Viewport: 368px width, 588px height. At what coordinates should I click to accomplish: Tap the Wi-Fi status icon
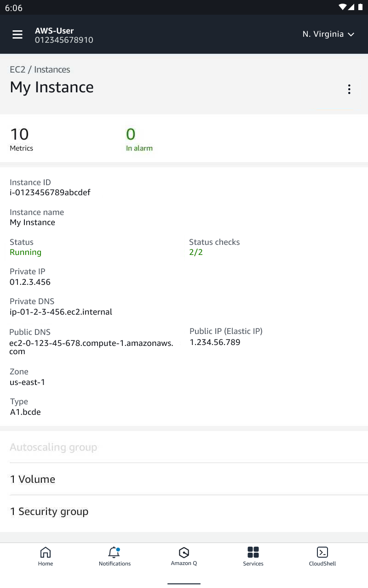point(342,7)
